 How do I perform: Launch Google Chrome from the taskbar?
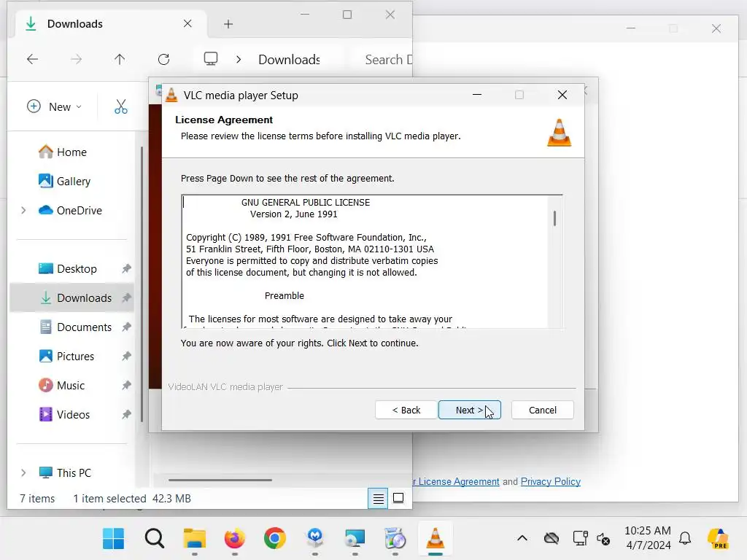pyautogui.click(x=275, y=539)
